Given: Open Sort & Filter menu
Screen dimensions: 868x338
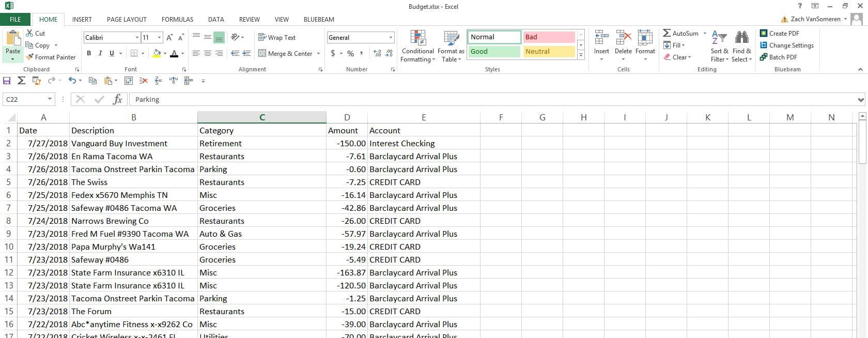Looking at the screenshot, I should (719, 47).
